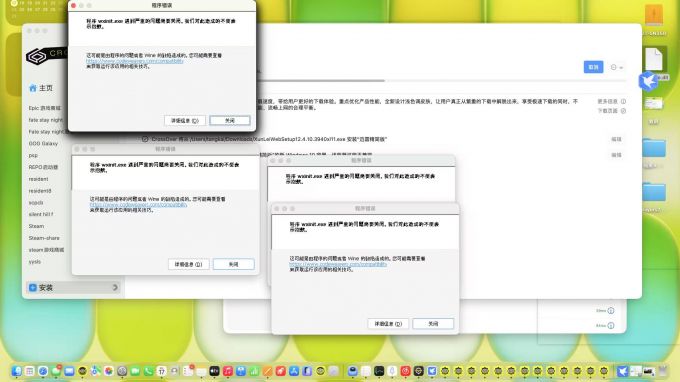Select the silent hill f bottle
680x382 pixels.
pyautogui.click(x=41, y=214)
